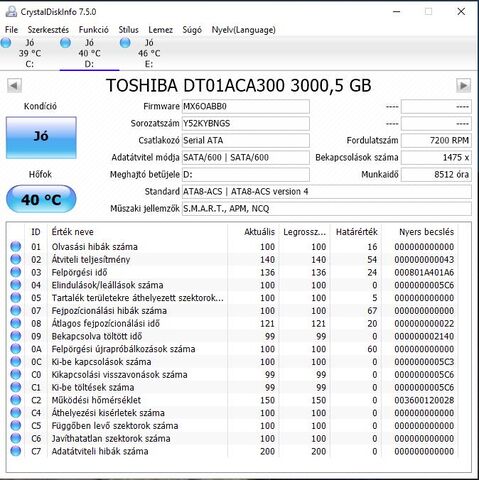
Task: Click raw value 000801A401A6
Action: [424, 272]
